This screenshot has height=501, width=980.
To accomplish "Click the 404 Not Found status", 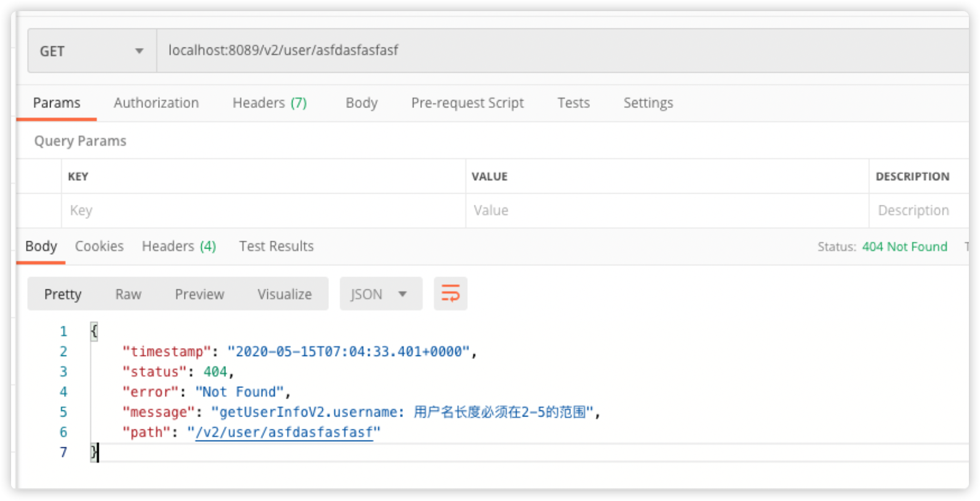I will click(904, 247).
